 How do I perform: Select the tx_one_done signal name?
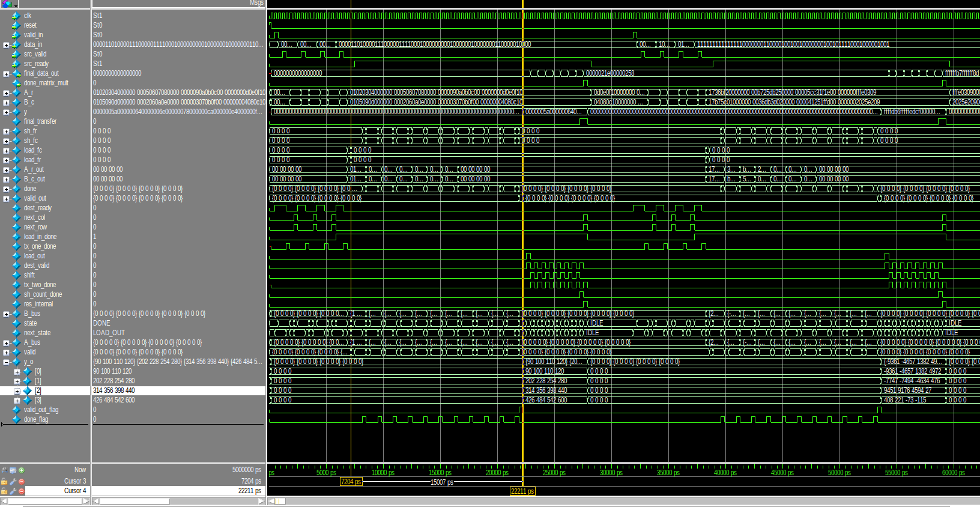[x=40, y=246]
